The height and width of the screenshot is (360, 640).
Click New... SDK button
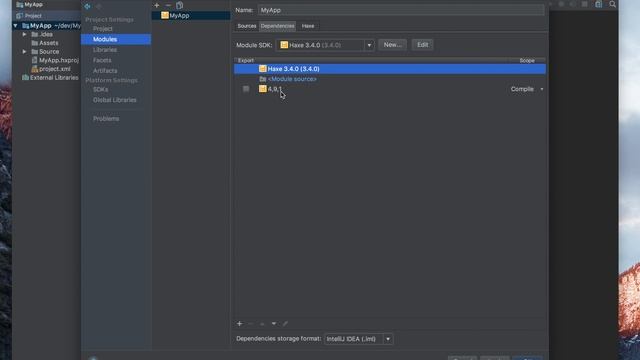tap(393, 45)
